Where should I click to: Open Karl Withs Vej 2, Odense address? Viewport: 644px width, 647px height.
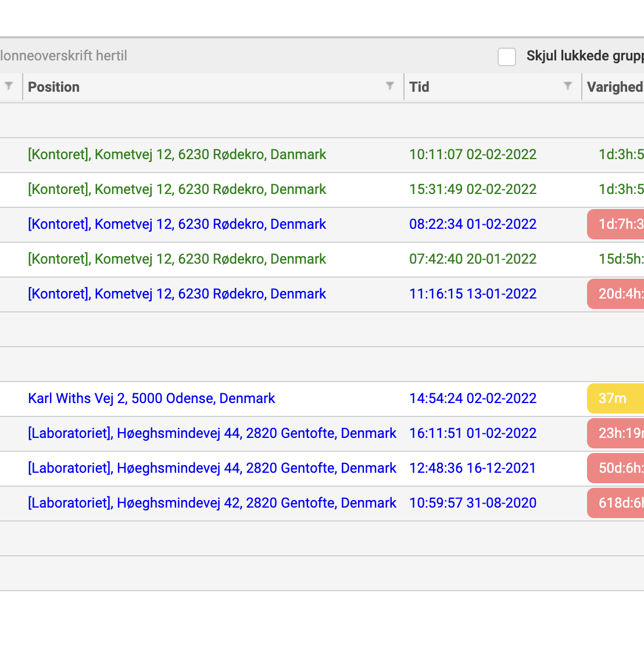coord(152,398)
